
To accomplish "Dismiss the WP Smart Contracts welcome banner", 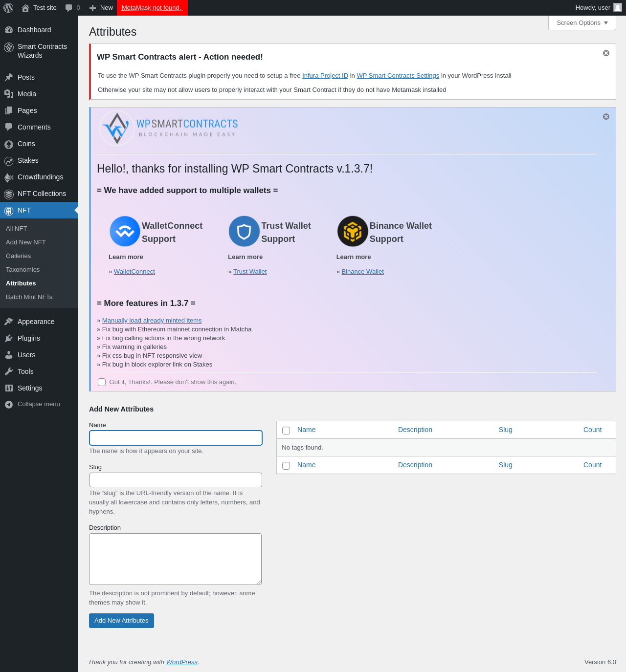I will [x=606, y=116].
